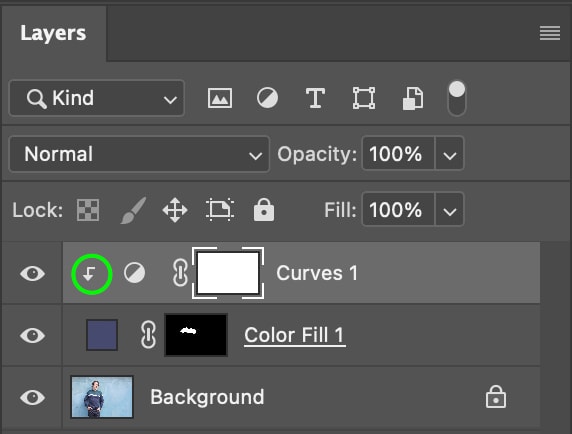Open the Normal blend mode dropdown
This screenshot has height=434, width=572.
139,154
